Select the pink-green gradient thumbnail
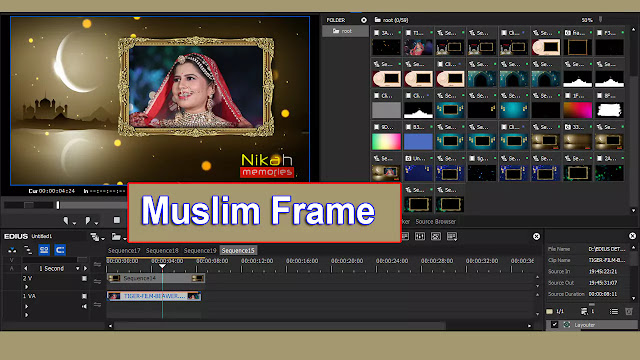The image size is (640, 360). click(386, 142)
